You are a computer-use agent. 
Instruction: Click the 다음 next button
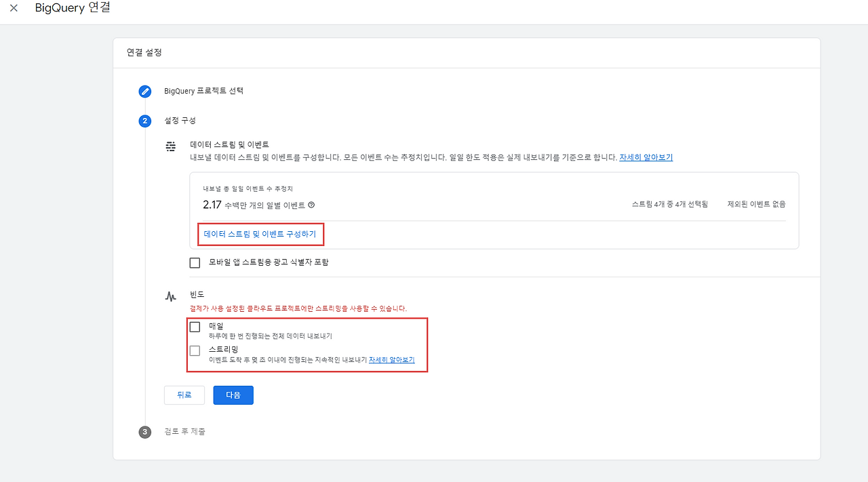click(233, 395)
